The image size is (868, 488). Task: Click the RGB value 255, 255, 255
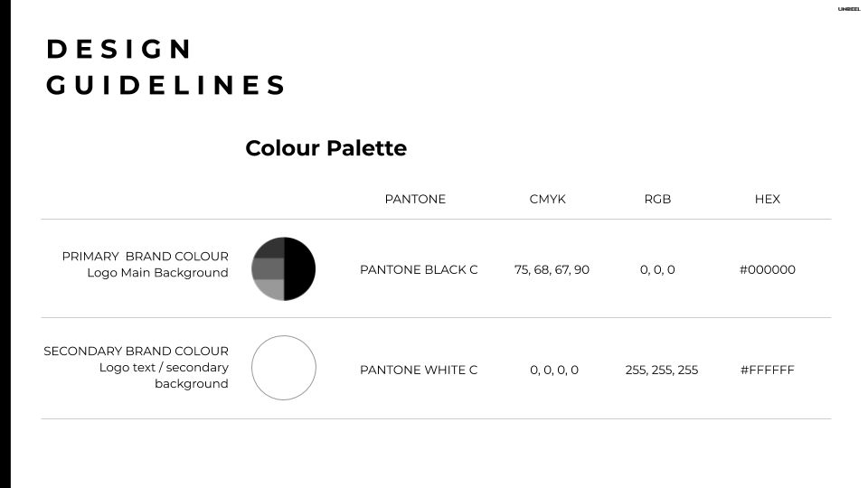(x=662, y=371)
